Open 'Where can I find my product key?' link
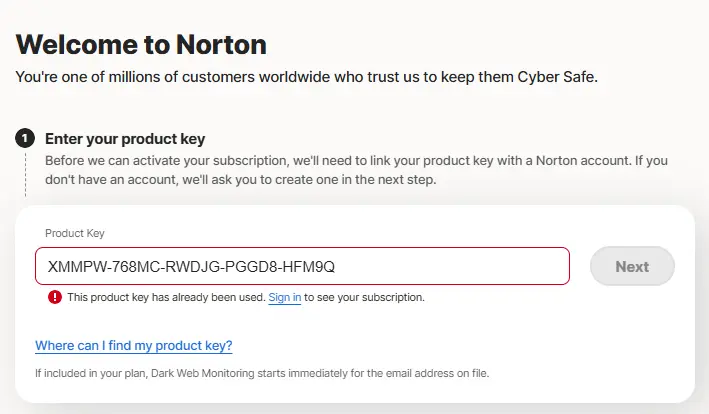709x414 pixels. (x=134, y=346)
